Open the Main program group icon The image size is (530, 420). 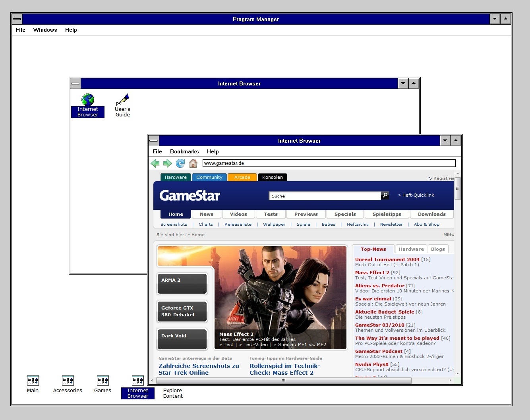(33, 380)
